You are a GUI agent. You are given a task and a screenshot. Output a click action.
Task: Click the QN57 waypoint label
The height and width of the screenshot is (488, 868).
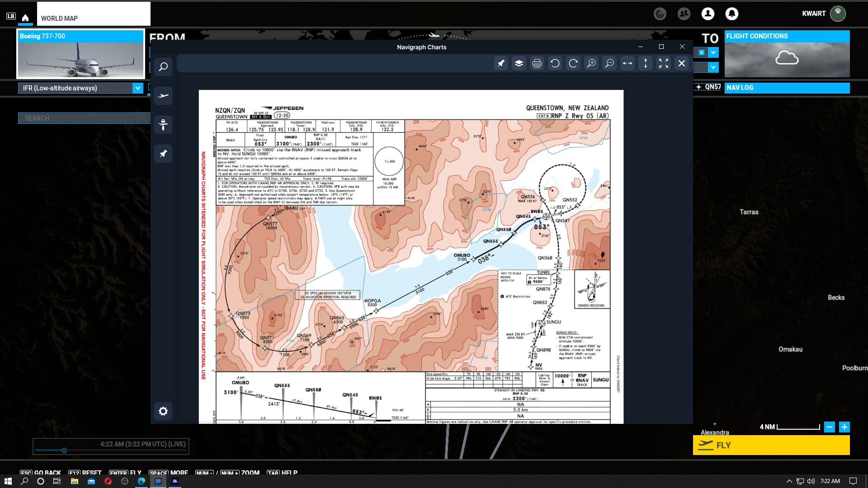coord(712,87)
